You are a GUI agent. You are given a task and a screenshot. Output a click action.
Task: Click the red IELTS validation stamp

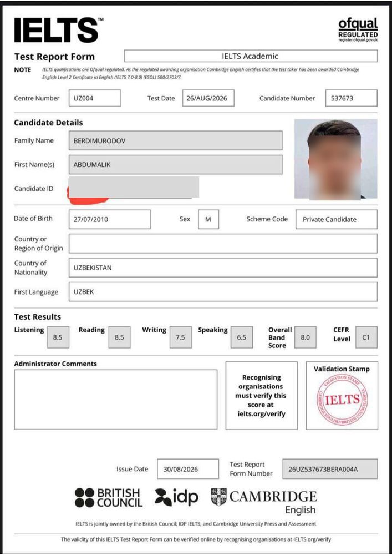point(342,400)
